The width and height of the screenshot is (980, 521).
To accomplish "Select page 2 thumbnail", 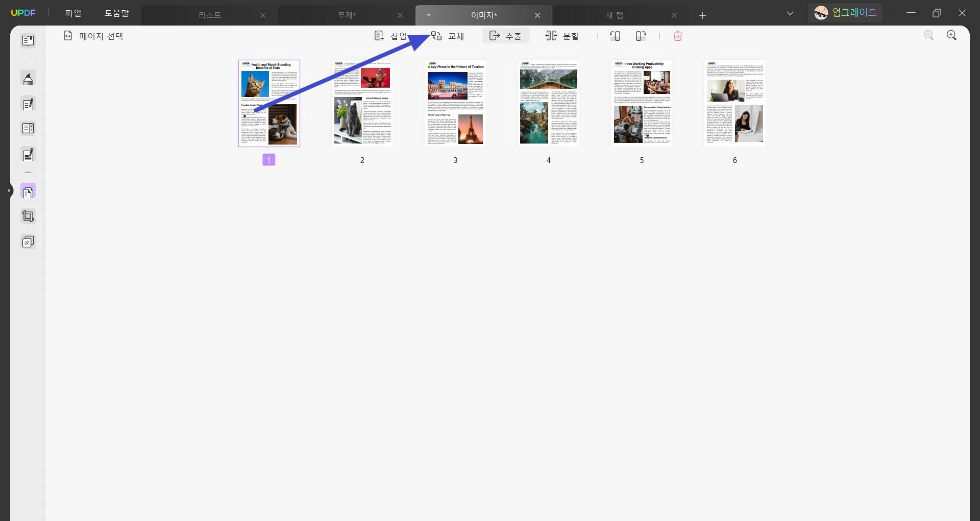I will pos(362,103).
